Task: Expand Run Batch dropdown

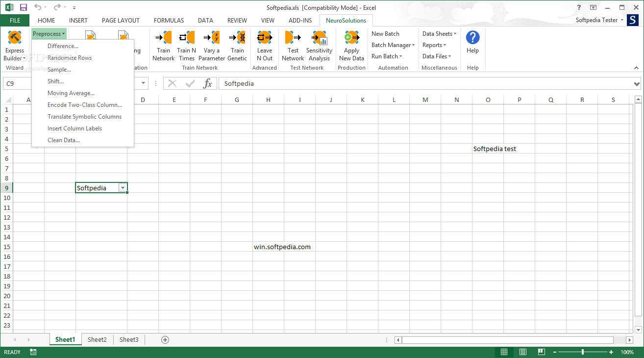Action: click(x=387, y=56)
